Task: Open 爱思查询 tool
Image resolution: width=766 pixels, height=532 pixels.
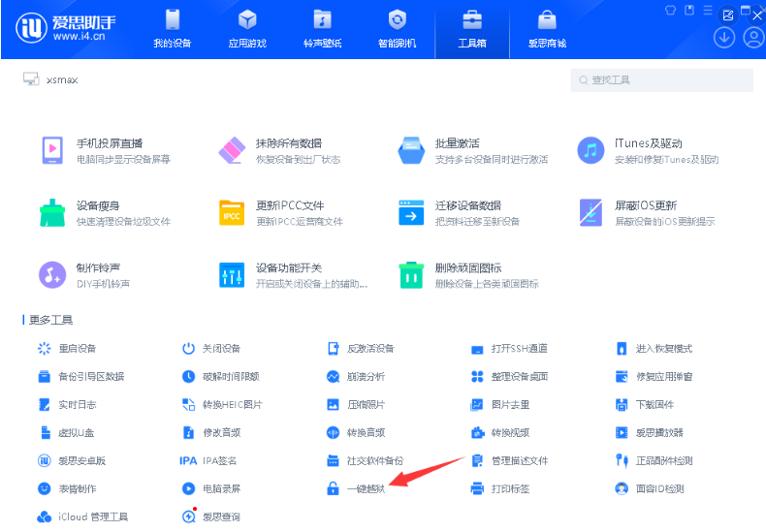Action: pos(211,516)
